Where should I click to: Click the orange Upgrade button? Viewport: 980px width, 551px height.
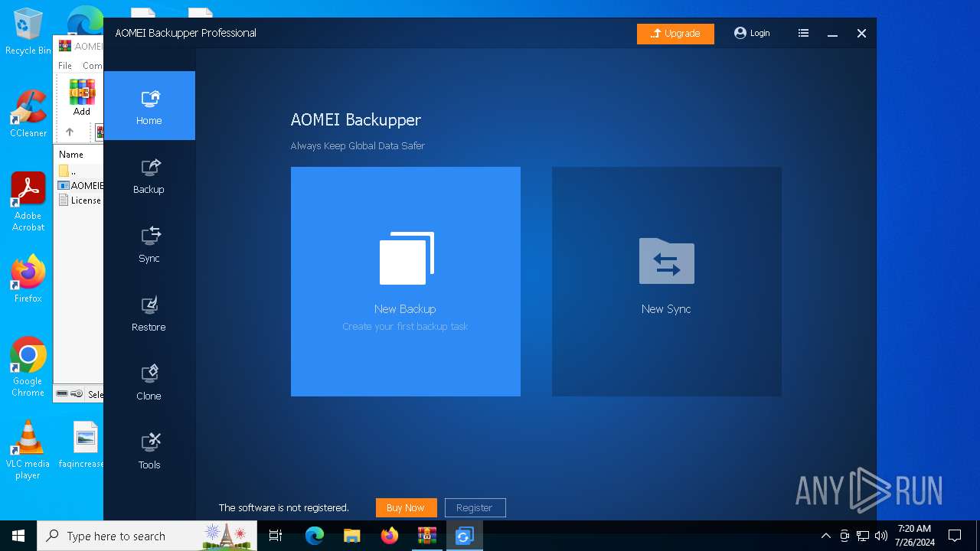[675, 34]
